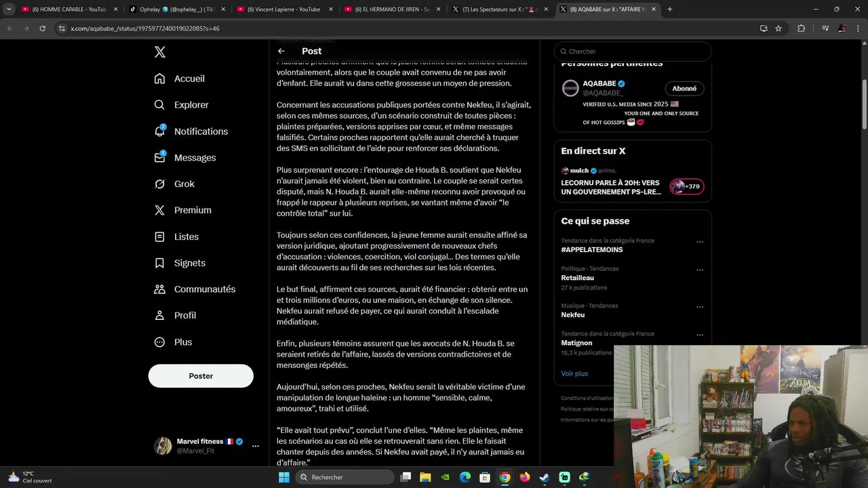Open the weather widget showing 12°C
The image size is (868, 488).
coord(31,477)
